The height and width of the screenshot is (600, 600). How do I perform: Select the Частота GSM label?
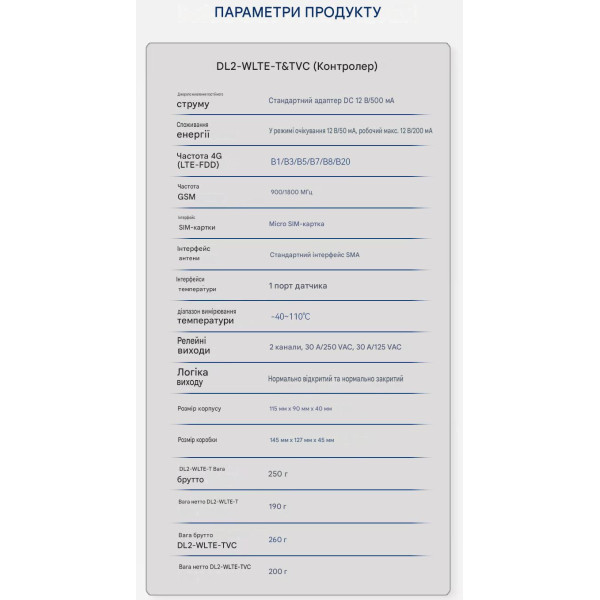click(188, 192)
